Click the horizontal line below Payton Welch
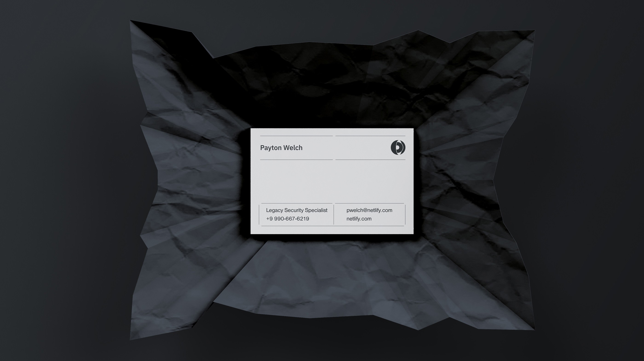 coord(296,160)
